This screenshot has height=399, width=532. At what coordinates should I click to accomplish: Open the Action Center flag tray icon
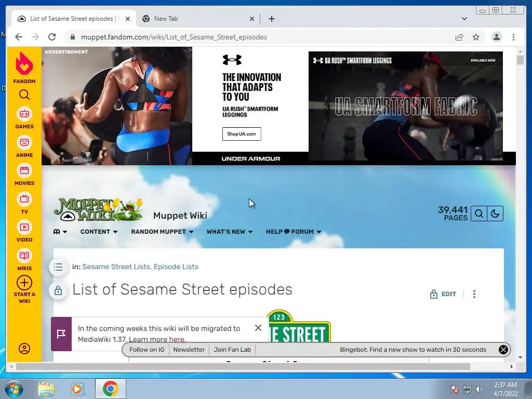point(455,389)
